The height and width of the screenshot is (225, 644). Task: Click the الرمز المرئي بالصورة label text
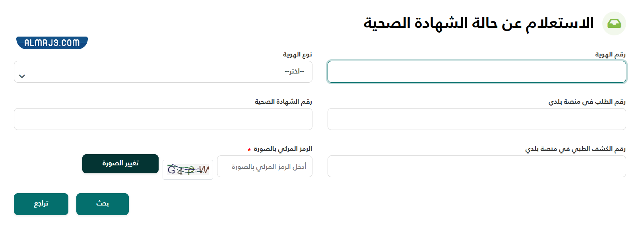(283, 149)
